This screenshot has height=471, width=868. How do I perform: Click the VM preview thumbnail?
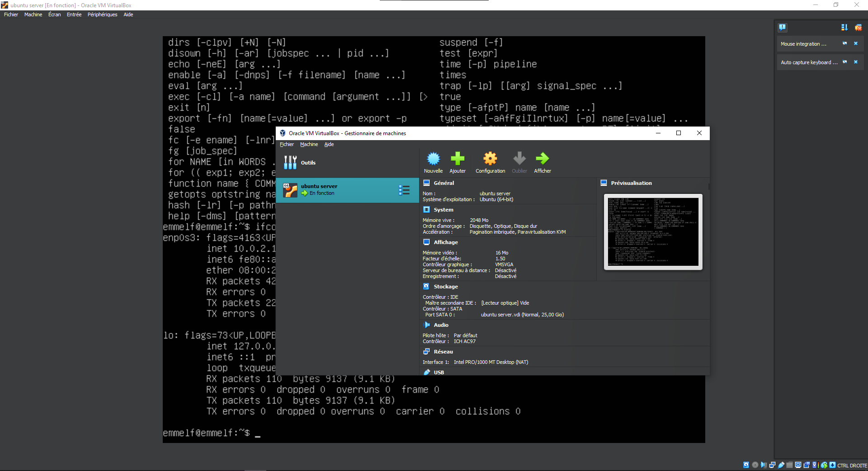(653, 232)
